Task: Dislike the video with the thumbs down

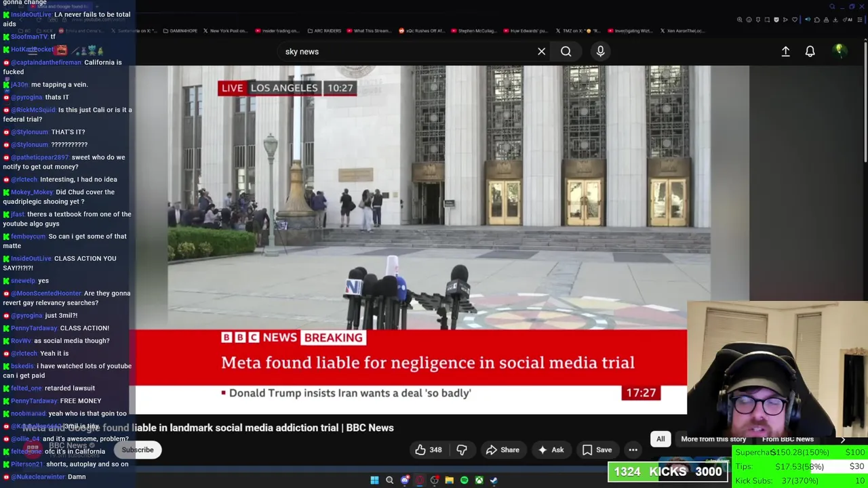Action: 462,450
